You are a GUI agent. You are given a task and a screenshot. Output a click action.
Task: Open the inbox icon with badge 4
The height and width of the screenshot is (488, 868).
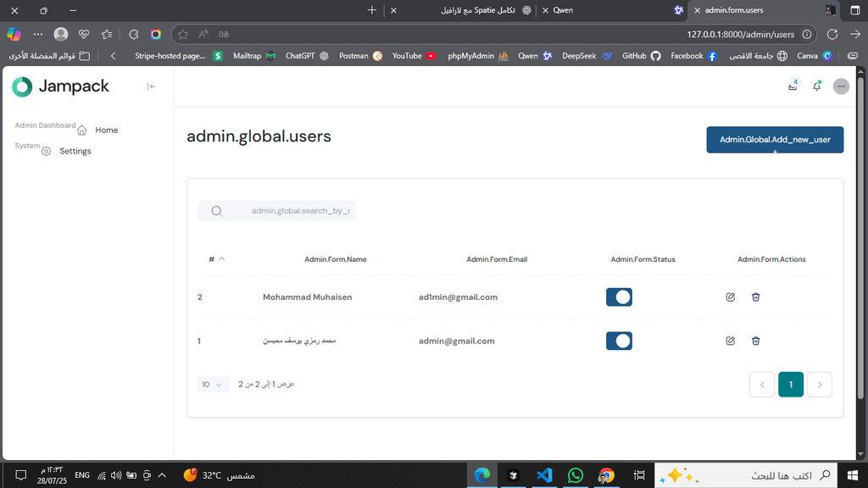pos(793,86)
